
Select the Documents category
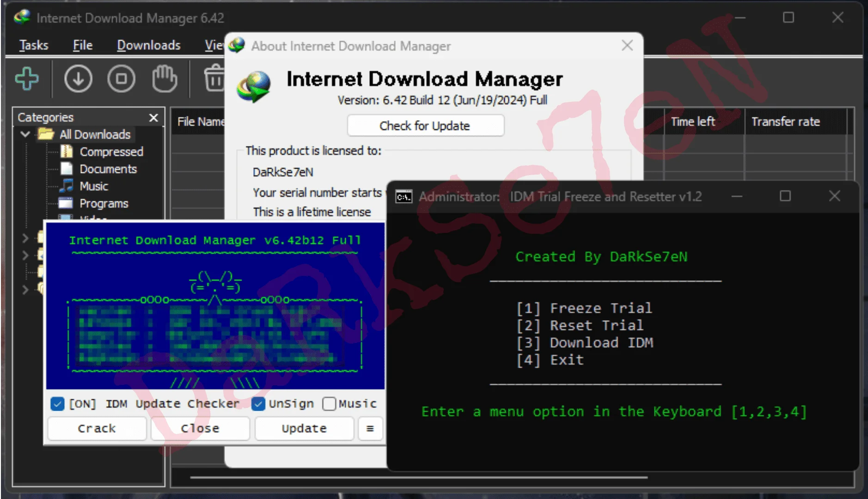[x=108, y=169]
